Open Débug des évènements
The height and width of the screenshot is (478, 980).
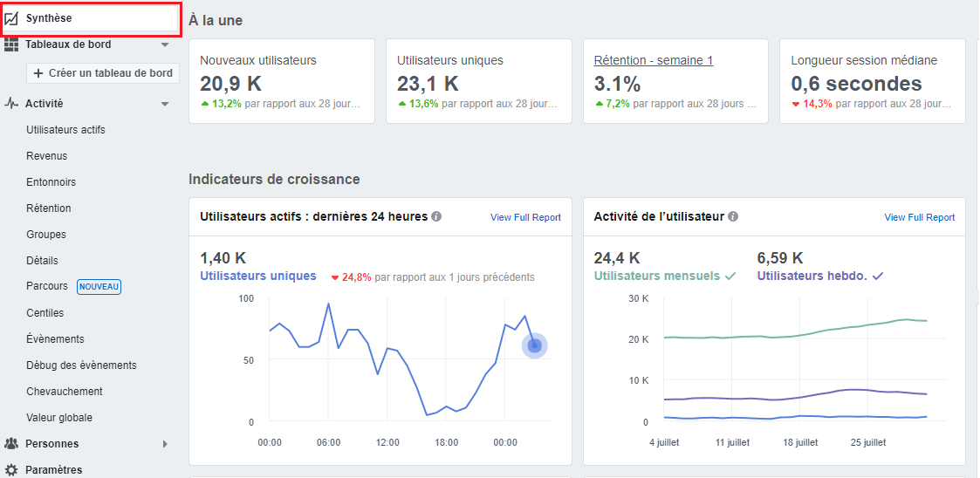(81, 365)
